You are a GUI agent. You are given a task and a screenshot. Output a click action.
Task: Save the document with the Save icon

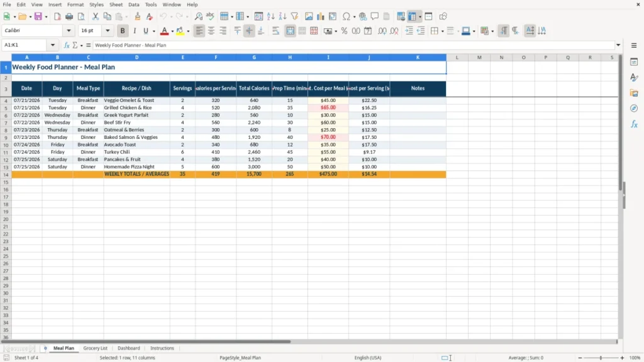(38, 16)
